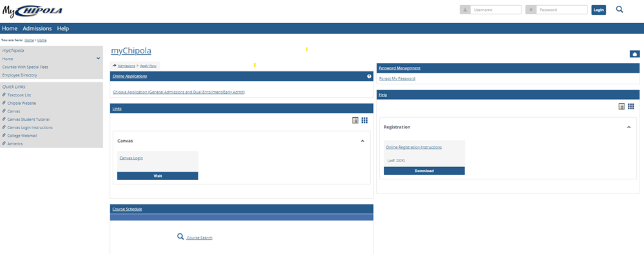Click link icon next to Textbook List
This screenshot has width=644, height=254.
[x=4, y=95]
